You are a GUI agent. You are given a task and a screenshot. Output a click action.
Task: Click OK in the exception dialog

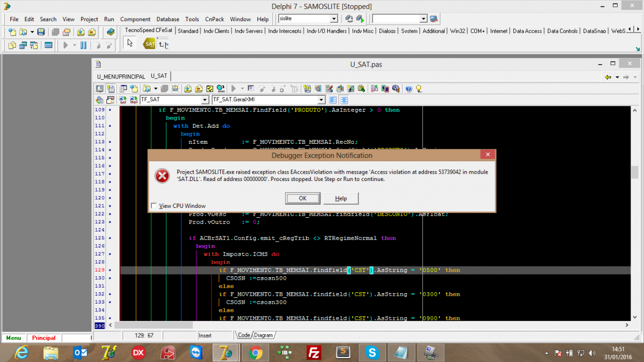click(303, 198)
